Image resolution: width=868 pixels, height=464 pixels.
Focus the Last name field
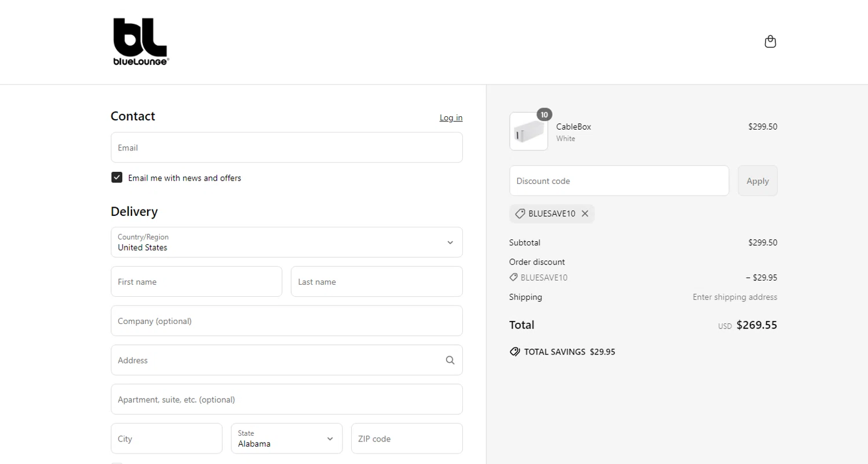[377, 282]
